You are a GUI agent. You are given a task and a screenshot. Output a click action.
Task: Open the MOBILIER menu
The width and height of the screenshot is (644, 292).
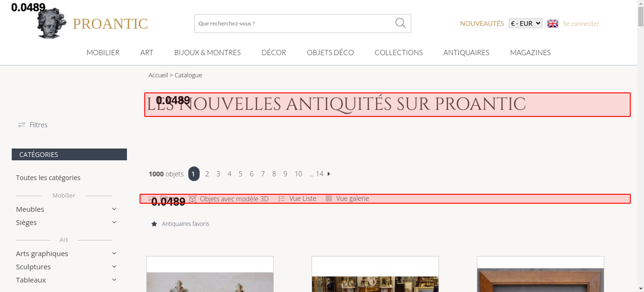pyautogui.click(x=103, y=52)
